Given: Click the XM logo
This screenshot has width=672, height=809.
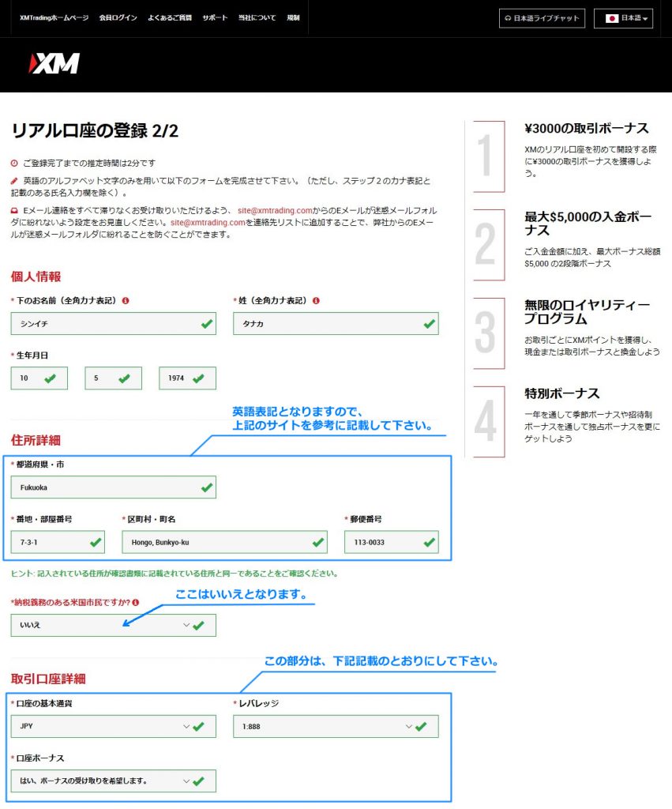Looking at the screenshot, I should [x=54, y=63].
